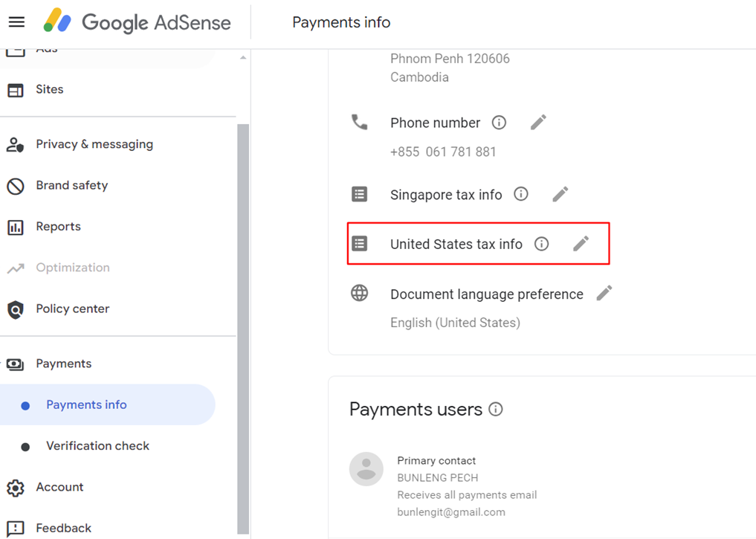The image size is (756, 539).
Task: Click the Google AdSense logo
Action: [x=137, y=22]
